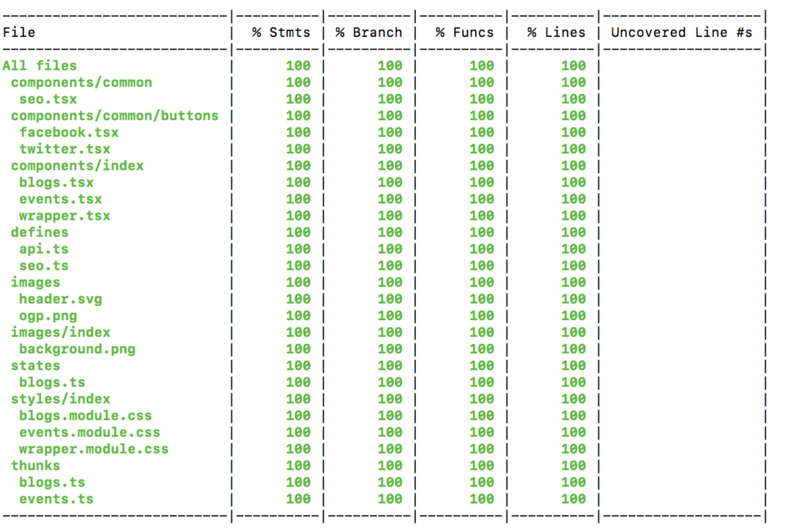
Task: Select the "% Funcs" column header
Action: [x=464, y=32]
